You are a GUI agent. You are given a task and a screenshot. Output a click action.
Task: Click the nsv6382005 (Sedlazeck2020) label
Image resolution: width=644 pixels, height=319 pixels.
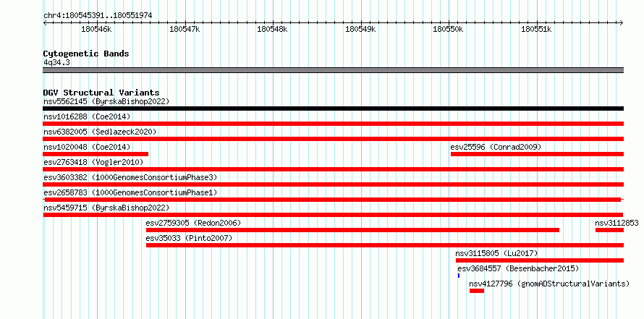click(x=100, y=132)
